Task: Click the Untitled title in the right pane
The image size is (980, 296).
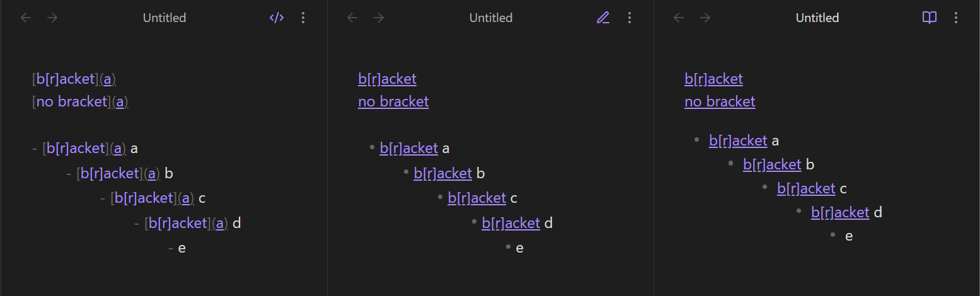Action: tap(817, 18)
